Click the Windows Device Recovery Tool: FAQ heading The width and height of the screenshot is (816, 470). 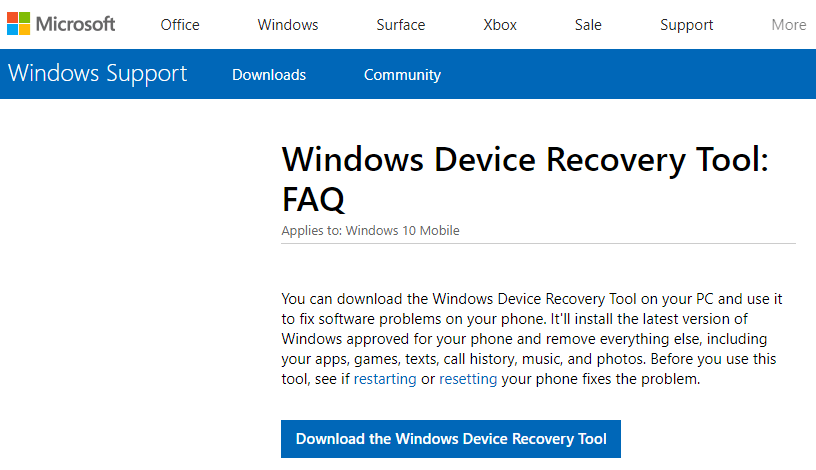point(525,179)
